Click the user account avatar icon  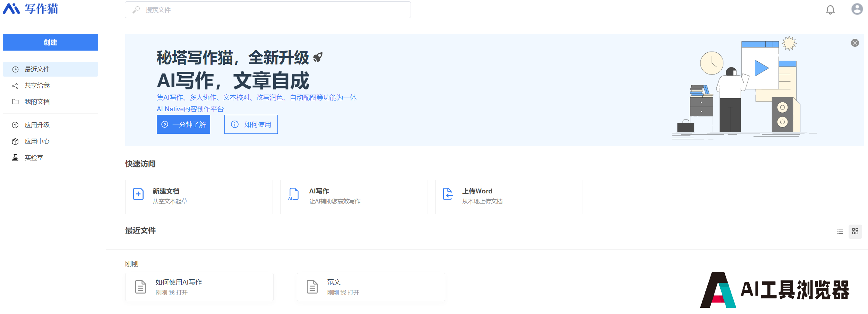(857, 9)
